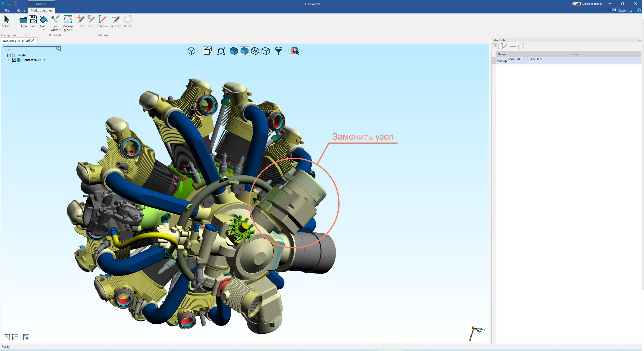Click the XYZ coordinate axes gizmo

[477, 333]
